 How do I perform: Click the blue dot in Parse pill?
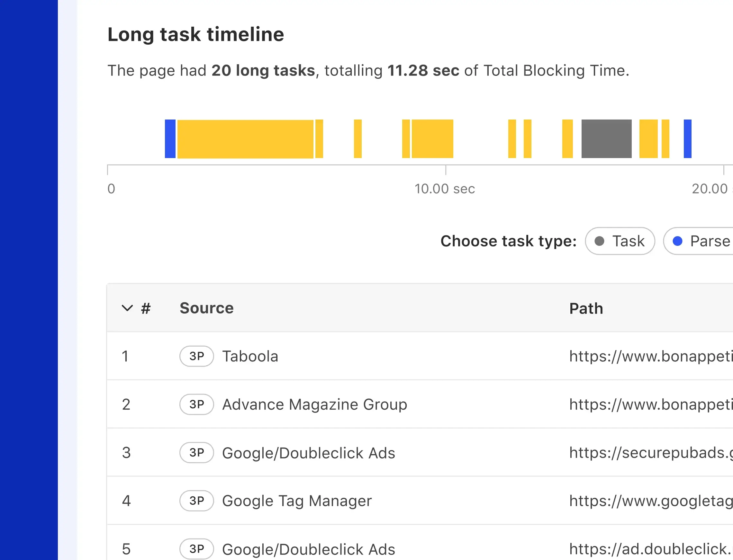(677, 241)
